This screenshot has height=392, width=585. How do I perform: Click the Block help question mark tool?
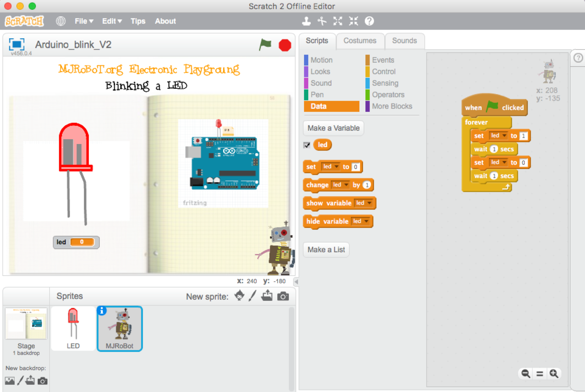tap(369, 21)
